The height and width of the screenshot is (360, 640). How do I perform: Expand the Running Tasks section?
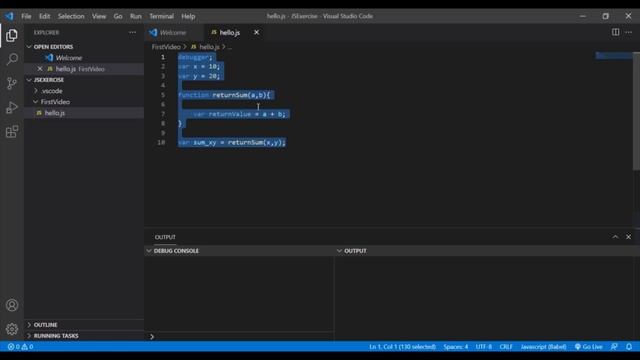[29, 336]
